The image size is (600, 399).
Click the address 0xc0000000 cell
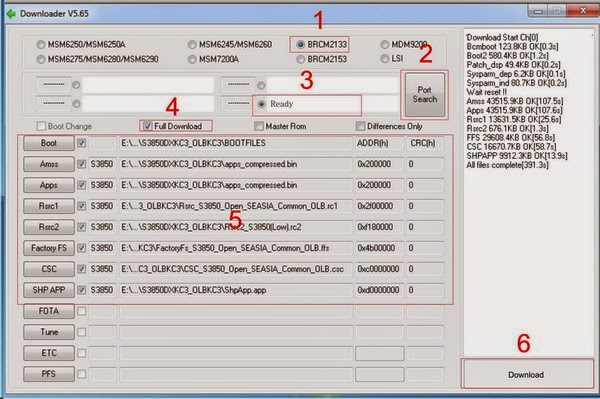[x=379, y=269]
